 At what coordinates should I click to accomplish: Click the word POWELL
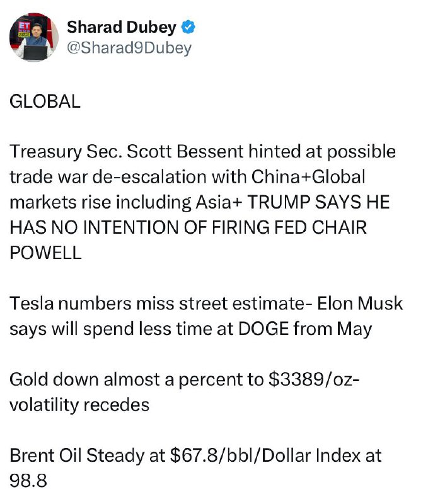[x=45, y=253]
